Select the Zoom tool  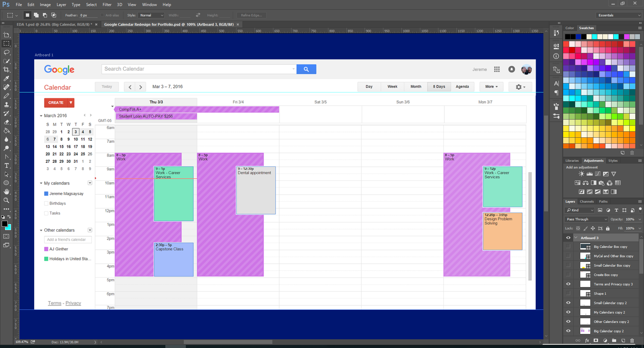coord(6,200)
